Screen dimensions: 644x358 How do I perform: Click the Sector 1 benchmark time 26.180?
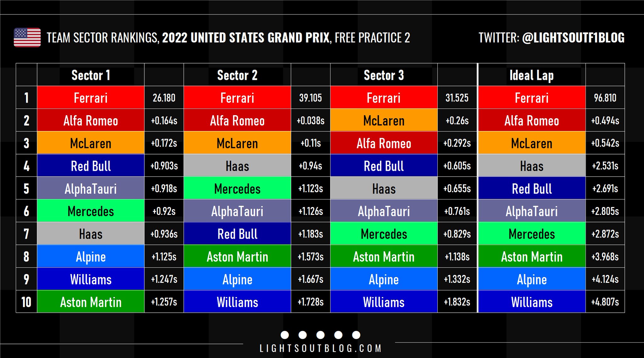[x=164, y=98]
